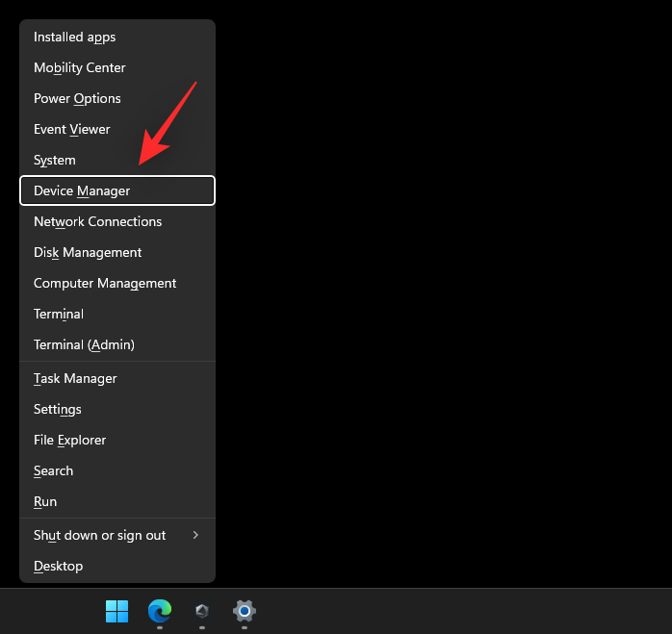Open Installed apps from the menu
672x634 pixels.
click(117, 37)
